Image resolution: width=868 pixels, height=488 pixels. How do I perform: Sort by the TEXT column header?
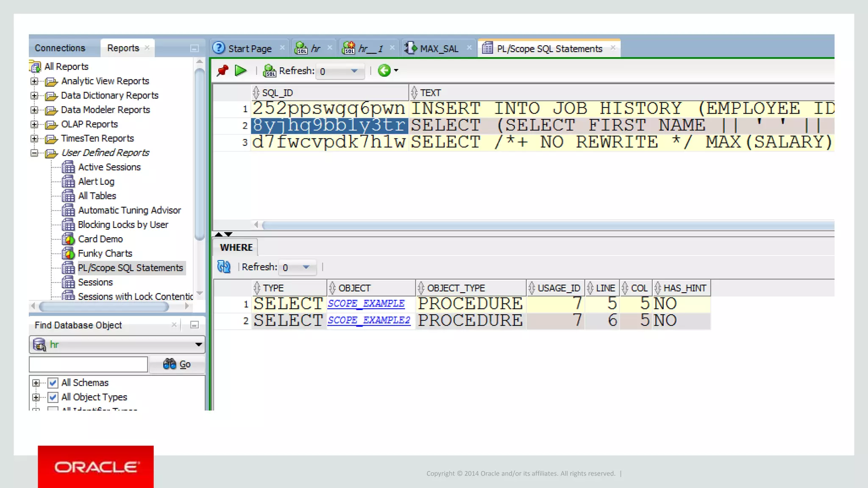(621, 93)
